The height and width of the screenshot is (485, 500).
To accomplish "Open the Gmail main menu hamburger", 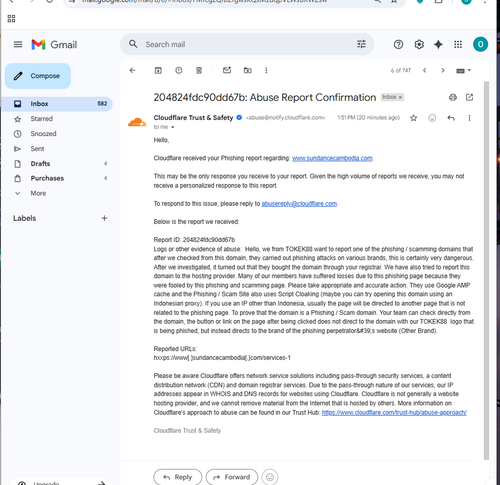I will coord(18,44).
